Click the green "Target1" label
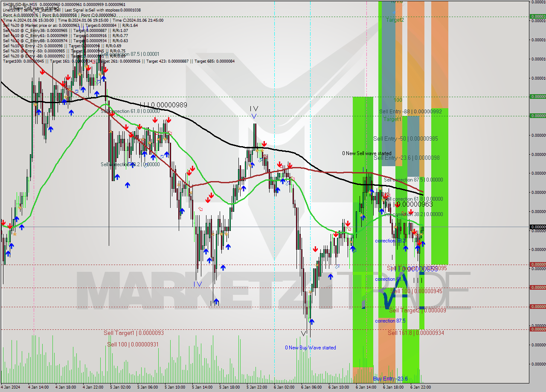The width and height of the screenshot is (546, 392). point(392,119)
